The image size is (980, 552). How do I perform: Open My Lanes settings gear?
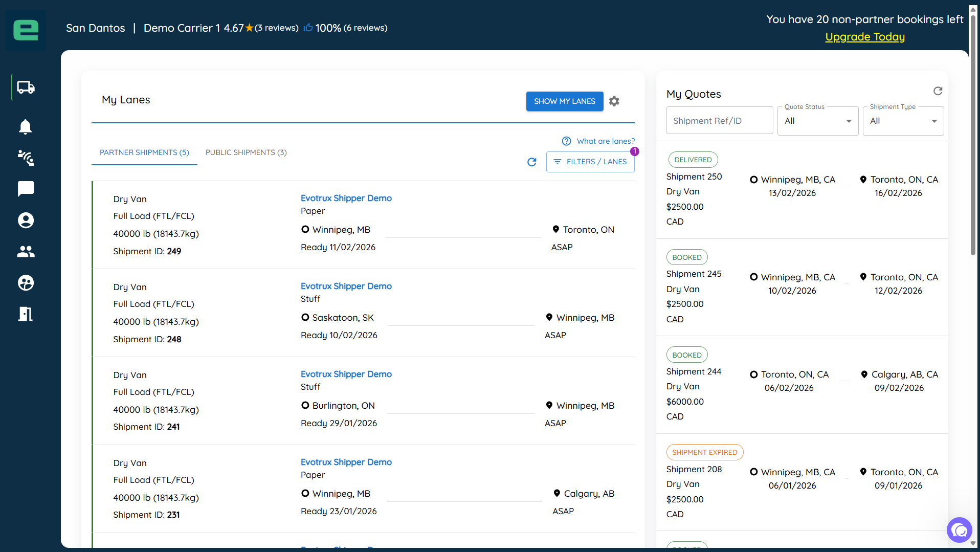coord(614,101)
